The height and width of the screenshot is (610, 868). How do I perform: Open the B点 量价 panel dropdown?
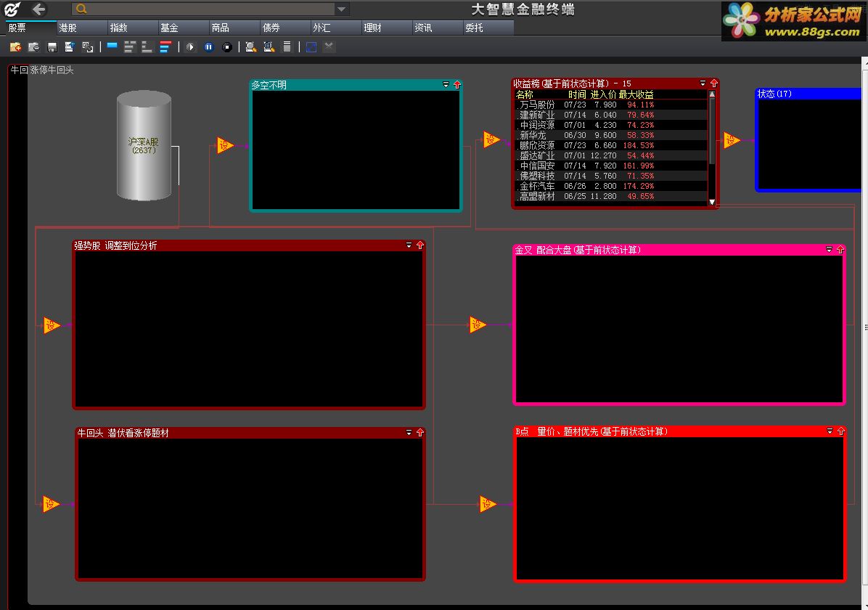pyautogui.click(x=830, y=431)
